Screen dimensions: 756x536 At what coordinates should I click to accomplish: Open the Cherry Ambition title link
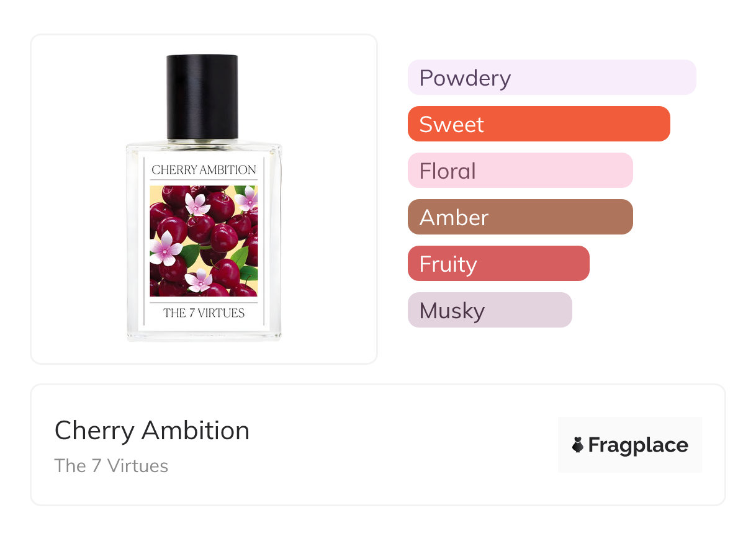point(152,431)
